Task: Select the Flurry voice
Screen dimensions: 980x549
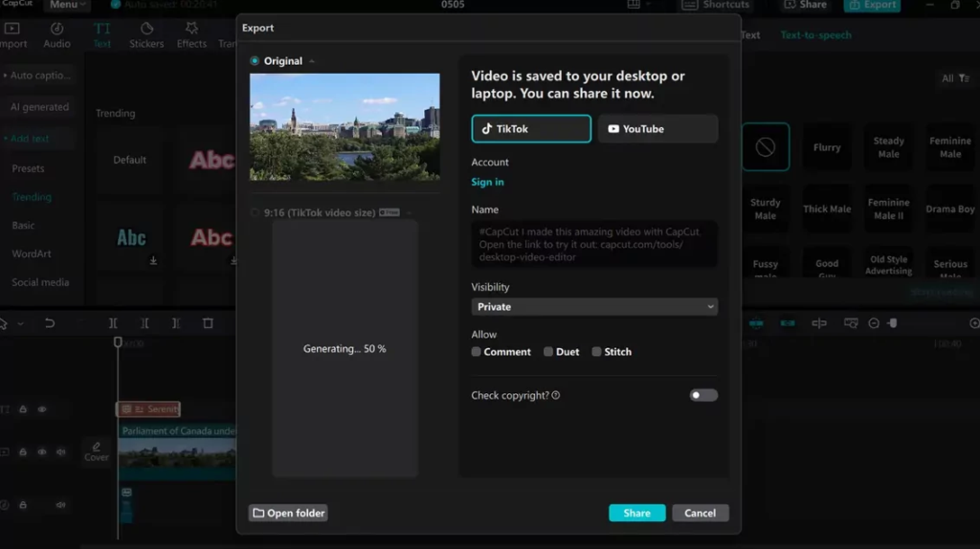Action: [827, 147]
